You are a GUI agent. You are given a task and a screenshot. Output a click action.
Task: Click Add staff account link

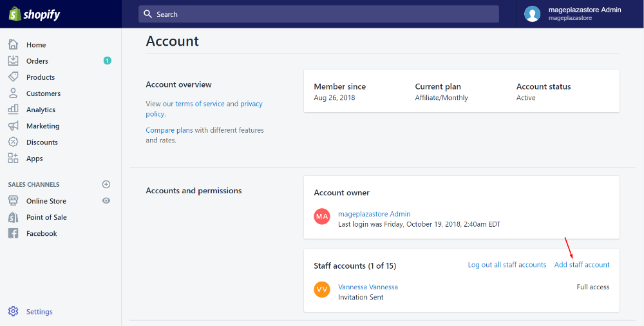click(x=582, y=265)
